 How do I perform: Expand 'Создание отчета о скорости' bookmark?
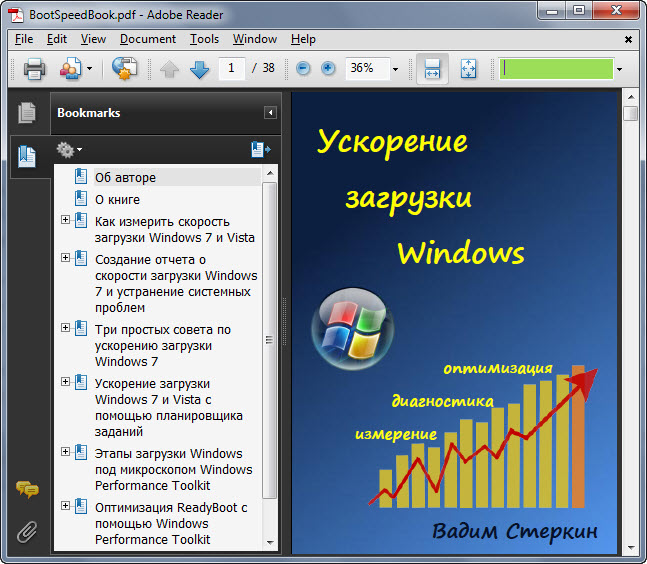65,257
